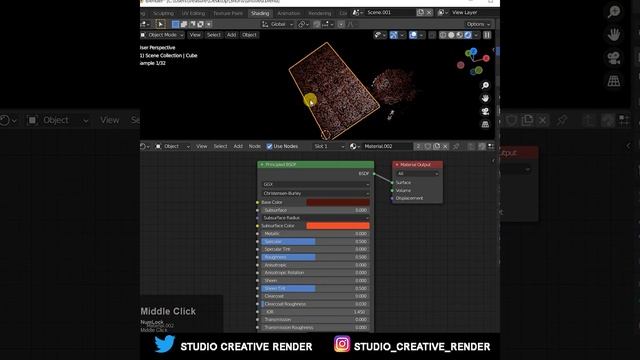This screenshot has height=360, width=640.
Task: Choose the subtract selection mode icon
Action: 192,24
